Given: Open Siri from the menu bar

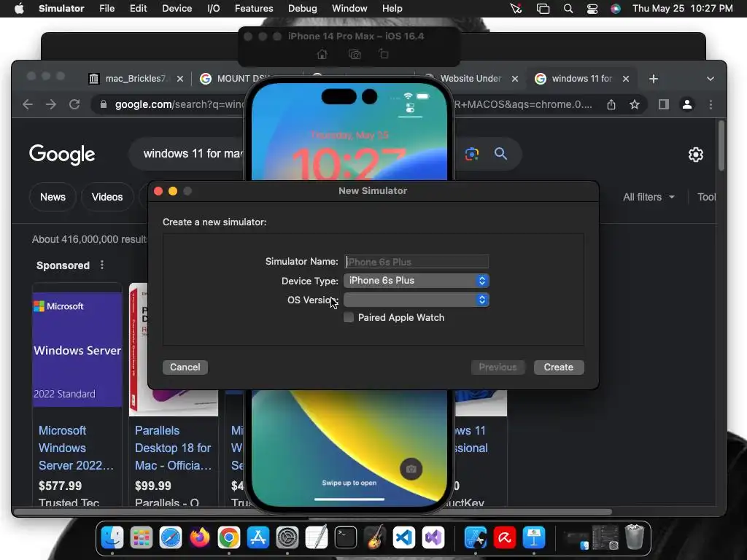Looking at the screenshot, I should 616,9.
